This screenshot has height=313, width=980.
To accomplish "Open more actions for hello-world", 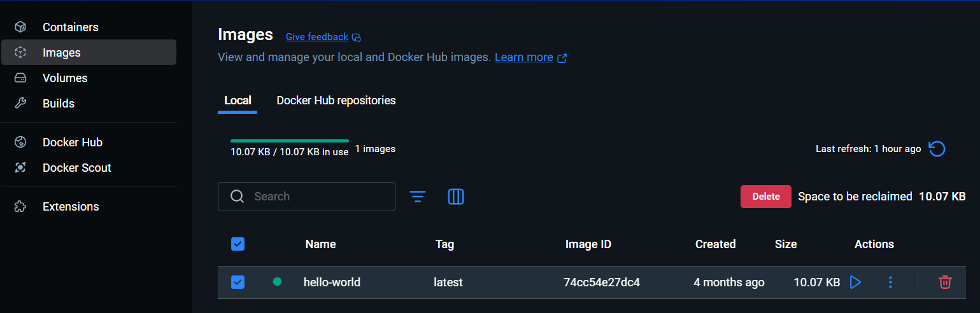I will 890,282.
